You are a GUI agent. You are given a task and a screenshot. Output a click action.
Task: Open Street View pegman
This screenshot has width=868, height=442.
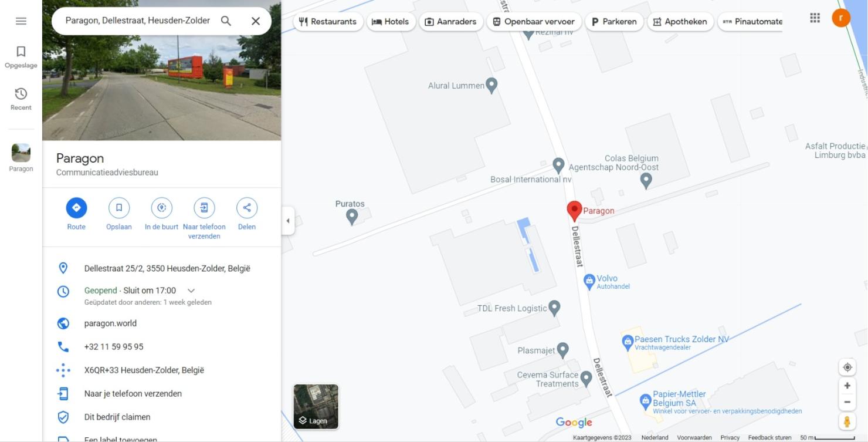[847, 421]
